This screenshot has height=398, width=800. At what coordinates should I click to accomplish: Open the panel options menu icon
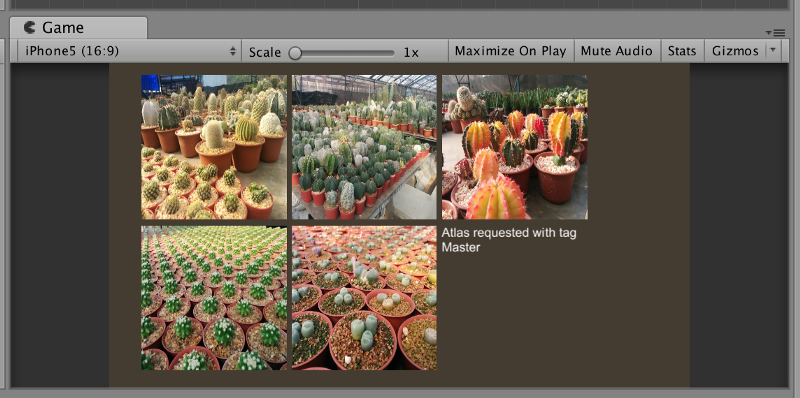pos(775,33)
